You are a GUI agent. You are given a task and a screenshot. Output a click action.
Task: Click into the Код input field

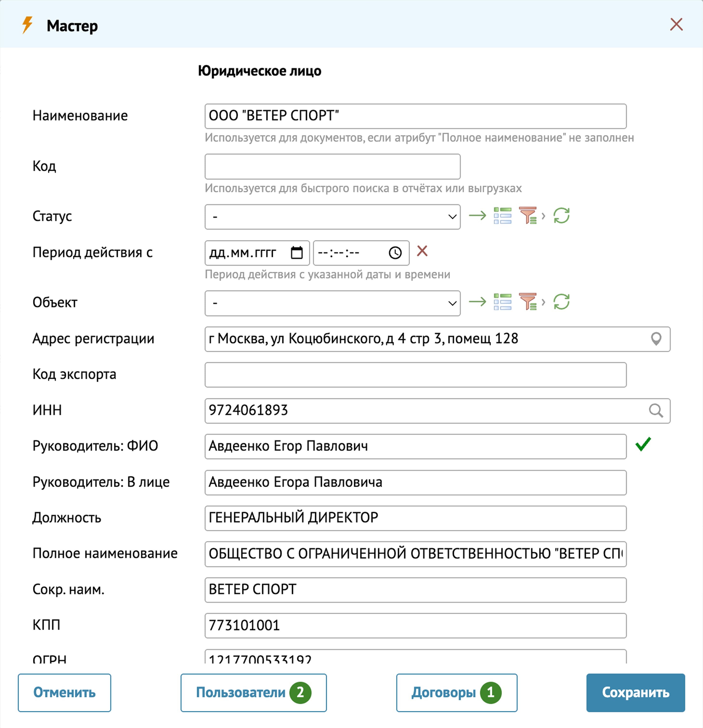point(332,166)
